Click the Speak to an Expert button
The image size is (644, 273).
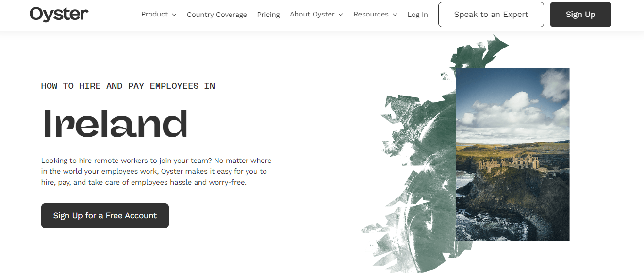[491, 15]
